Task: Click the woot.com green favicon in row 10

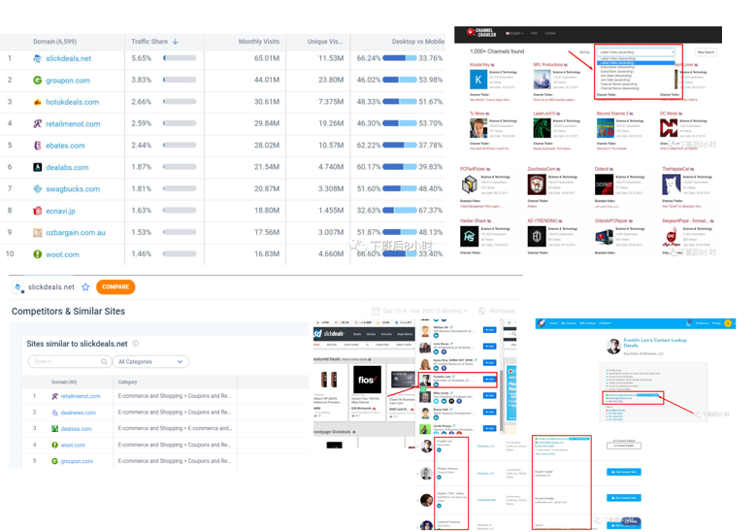Action: coord(37,254)
